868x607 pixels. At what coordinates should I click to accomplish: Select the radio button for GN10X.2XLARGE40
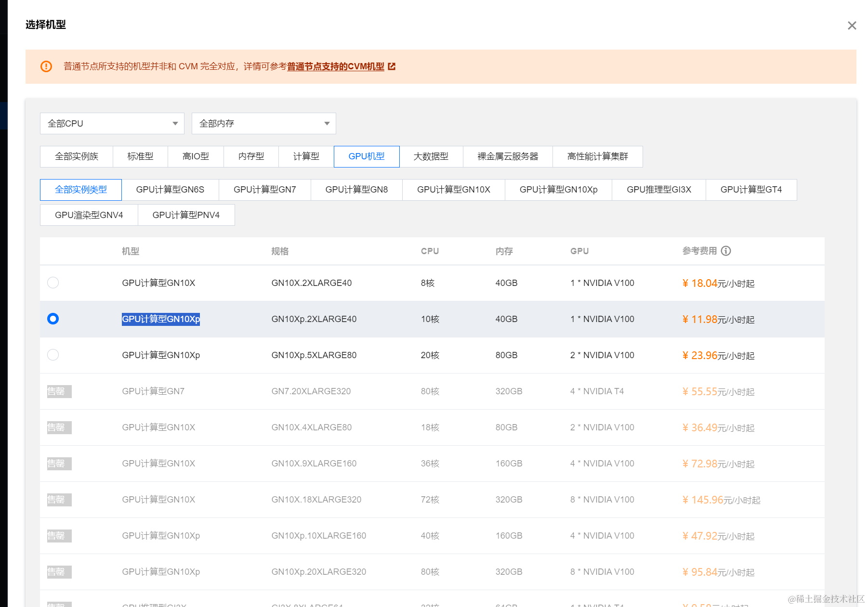[53, 283]
